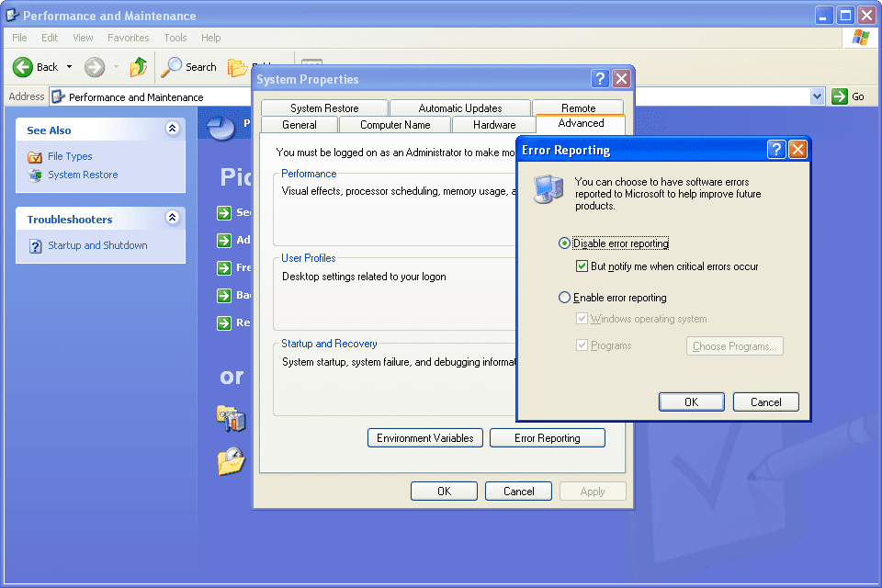
Task: Click the Back arrow icon in the toolbar
Action: pyautogui.click(x=22, y=67)
